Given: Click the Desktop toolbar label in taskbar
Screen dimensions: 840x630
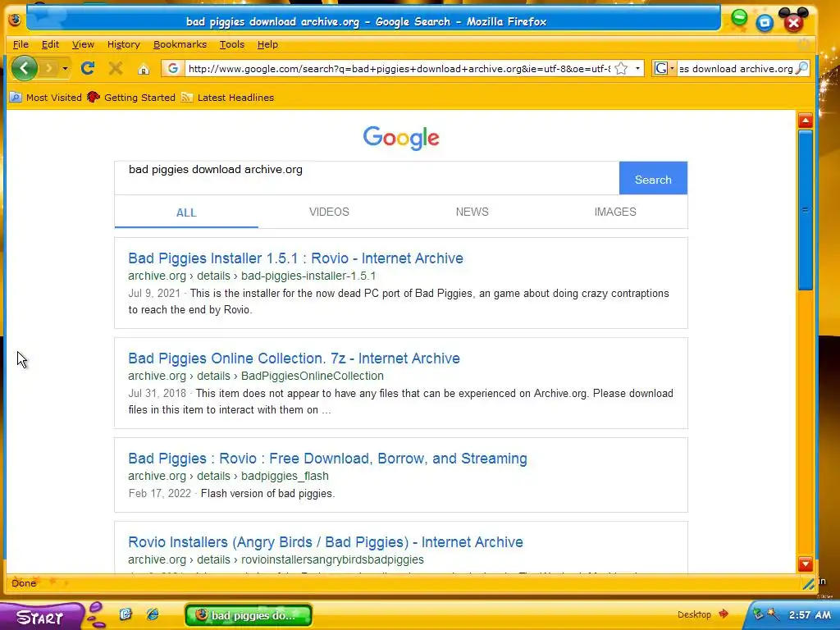Looking at the screenshot, I should click(x=694, y=614).
